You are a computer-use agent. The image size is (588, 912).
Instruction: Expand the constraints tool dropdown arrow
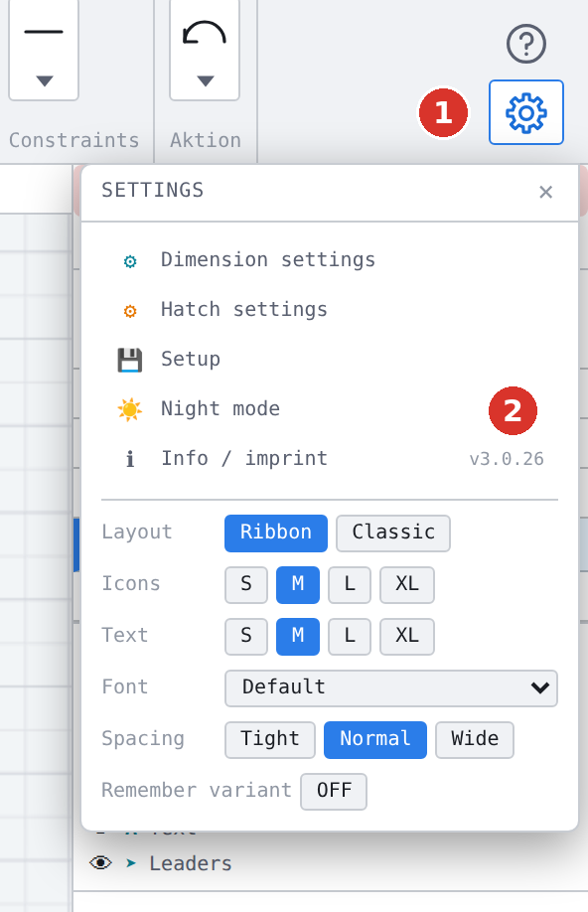pyautogui.click(x=45, y=80)
